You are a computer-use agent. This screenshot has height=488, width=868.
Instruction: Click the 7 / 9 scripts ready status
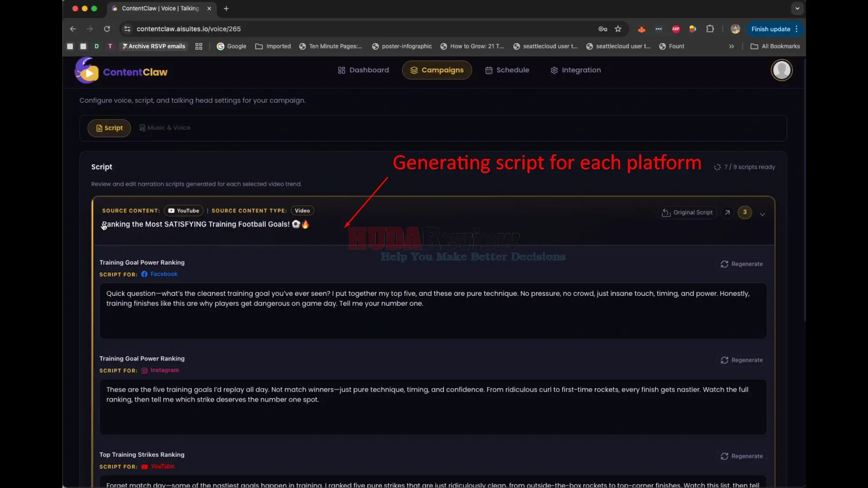pos(749,167)
